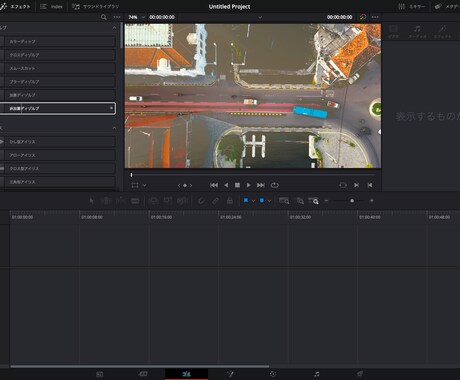Click the timeline horizontal scrollbar
The height and width of the screenshot is (380, 460).
tap(140, 366)
